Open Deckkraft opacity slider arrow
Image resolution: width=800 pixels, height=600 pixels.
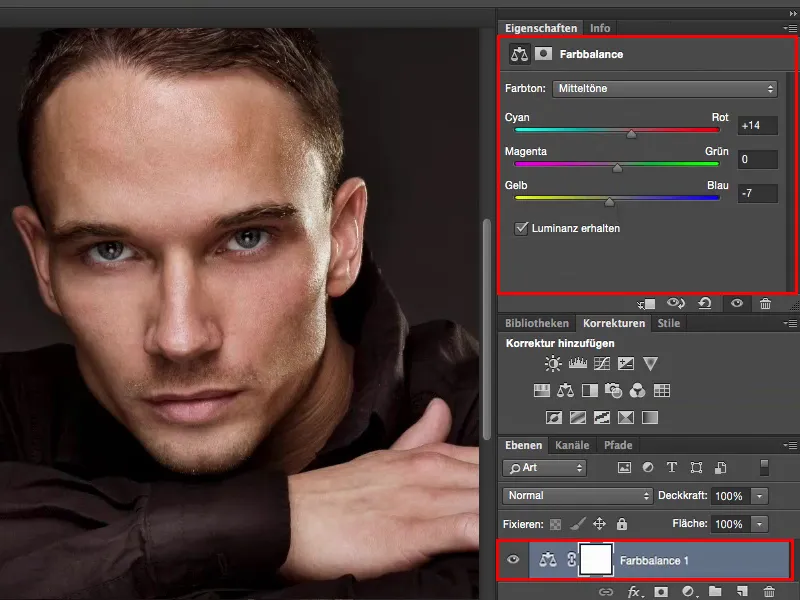[760, 496]
